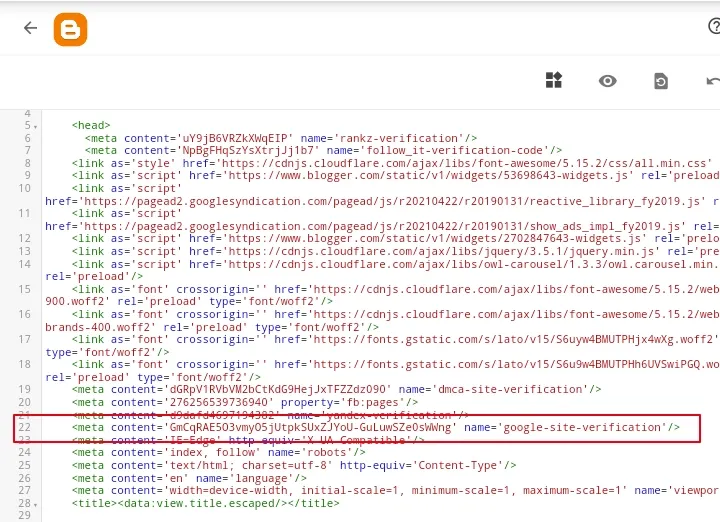Click the show_ads_impl_fy2019.js URL
Viewport: 720px width, 522px height.
click(382, 226)
